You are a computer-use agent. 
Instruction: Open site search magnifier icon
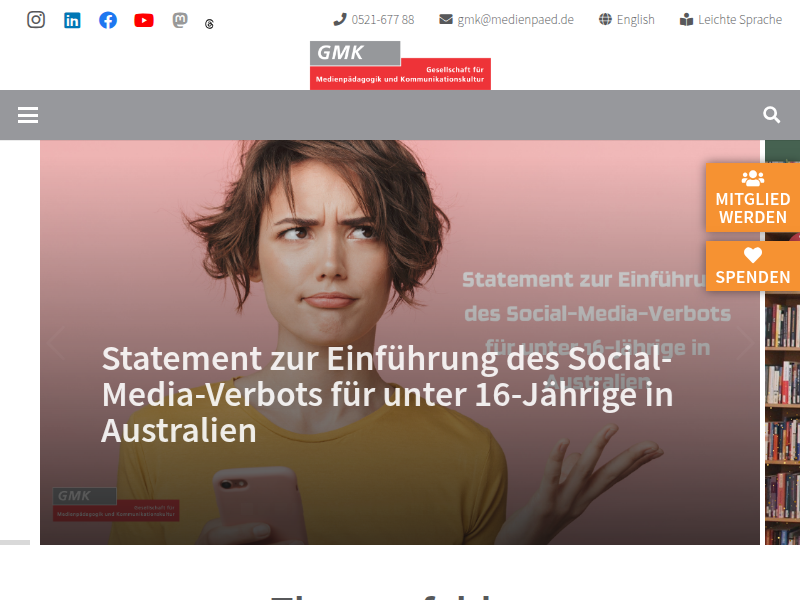pos(771,115)
